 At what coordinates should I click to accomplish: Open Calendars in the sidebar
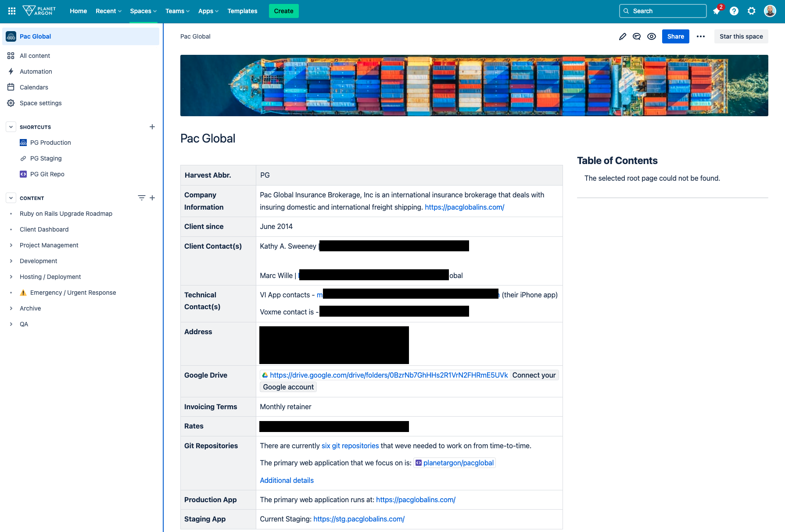(x=34, y=87)
